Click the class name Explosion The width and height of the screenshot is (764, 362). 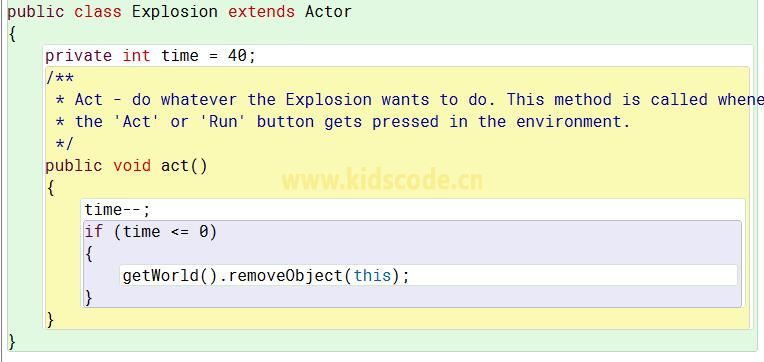(x=174, y=12)
